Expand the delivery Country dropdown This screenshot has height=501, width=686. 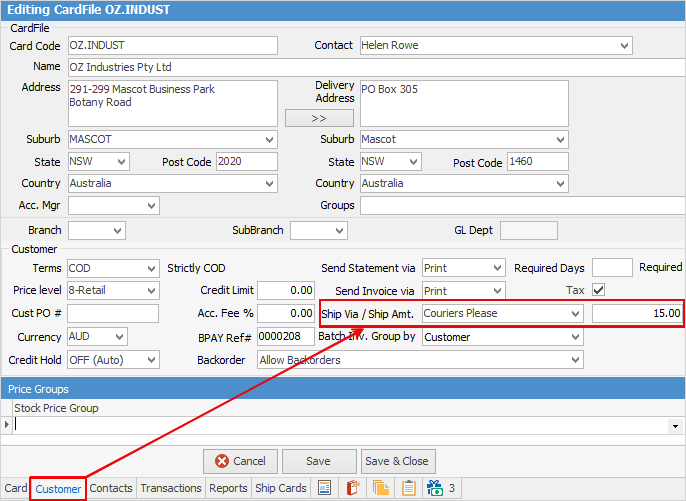[560, 183]
